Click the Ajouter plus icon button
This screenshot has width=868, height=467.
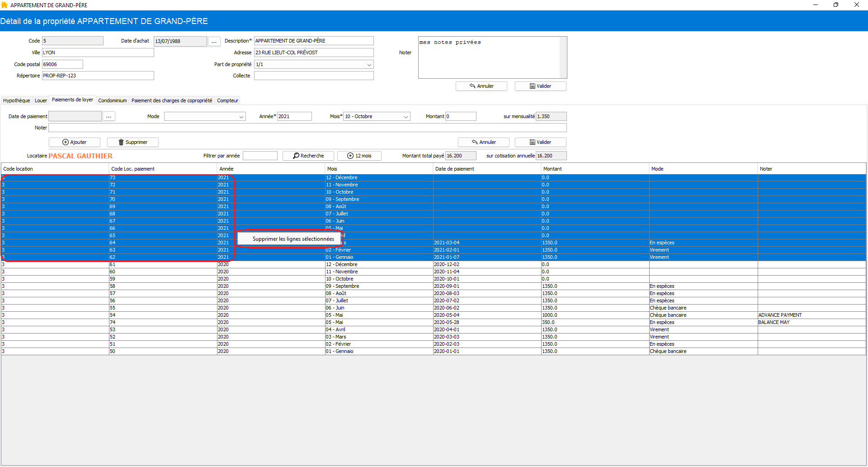(x=75, y=142)
